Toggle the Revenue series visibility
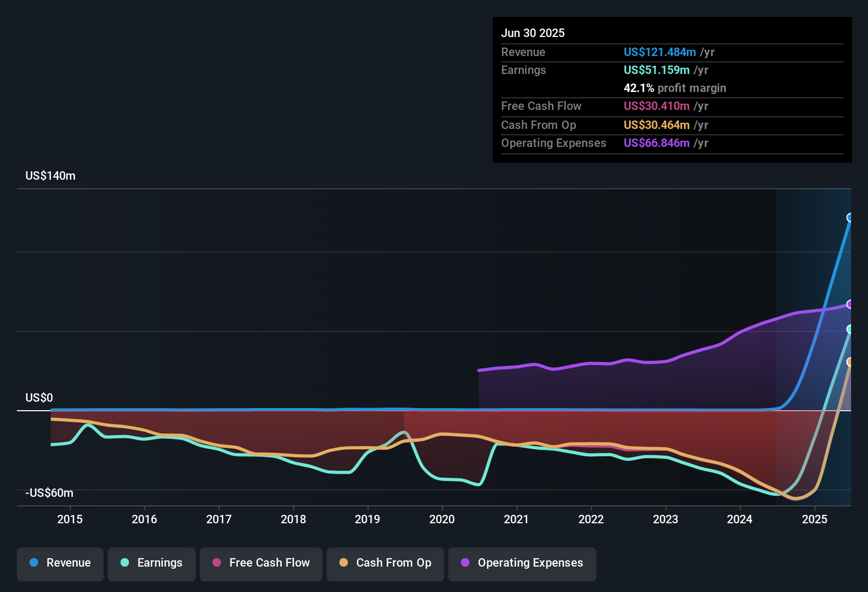The height and width of the screenshot is (592, 868). 60,563
